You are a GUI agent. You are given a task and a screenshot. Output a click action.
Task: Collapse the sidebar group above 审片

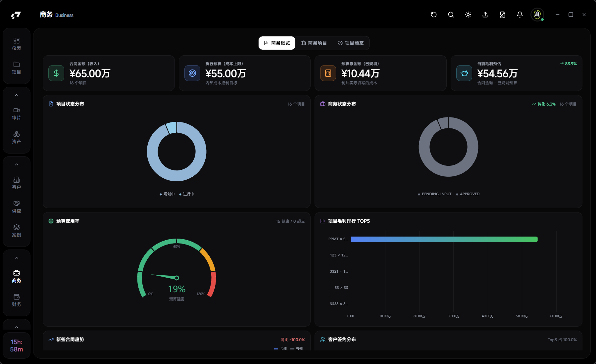pyautogui.click(x=17, y=95)
